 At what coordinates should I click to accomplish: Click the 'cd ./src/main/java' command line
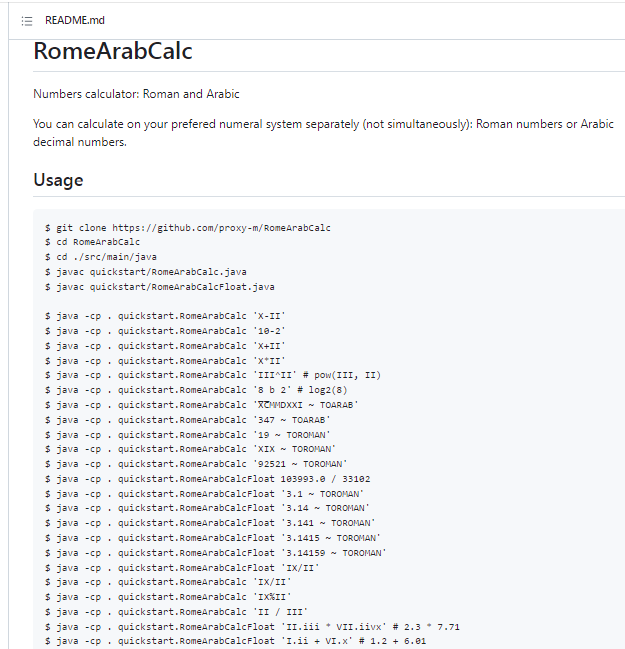pyautogui.click(x=100, y=257)
